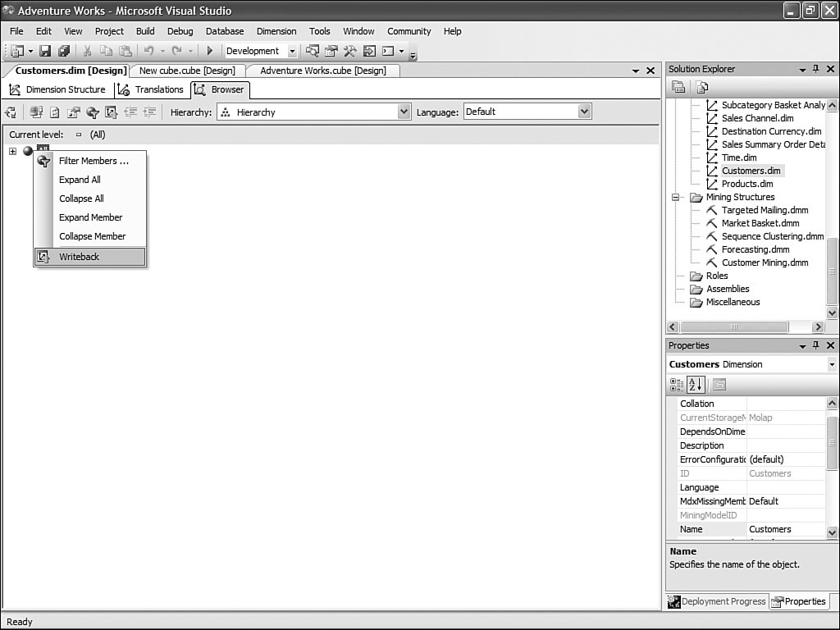The width and height of the screenshot is (840, 630).
Task: Start debugging with the play icon
Action: pyautogui.click(x=210, y=51)
